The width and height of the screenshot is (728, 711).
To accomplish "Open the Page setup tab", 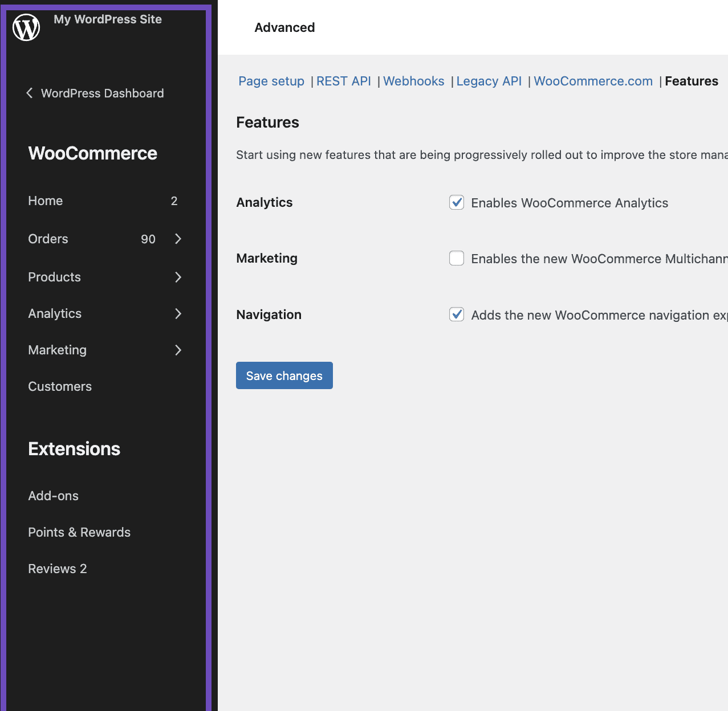I will (x=271, y=81).
